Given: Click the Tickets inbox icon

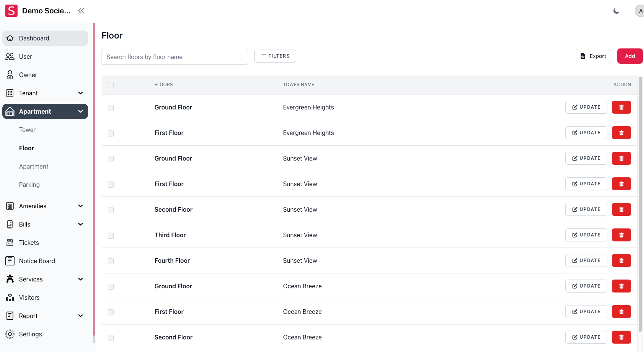Looking at the screenshot, I should [x=10, y=243].
